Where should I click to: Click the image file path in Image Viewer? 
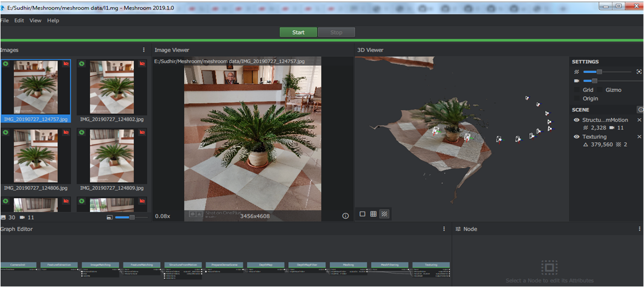point(229,61)
